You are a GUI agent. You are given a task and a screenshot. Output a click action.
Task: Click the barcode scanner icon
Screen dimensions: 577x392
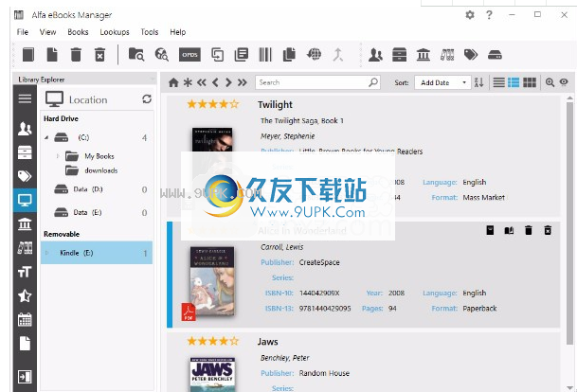pos(265,55)
